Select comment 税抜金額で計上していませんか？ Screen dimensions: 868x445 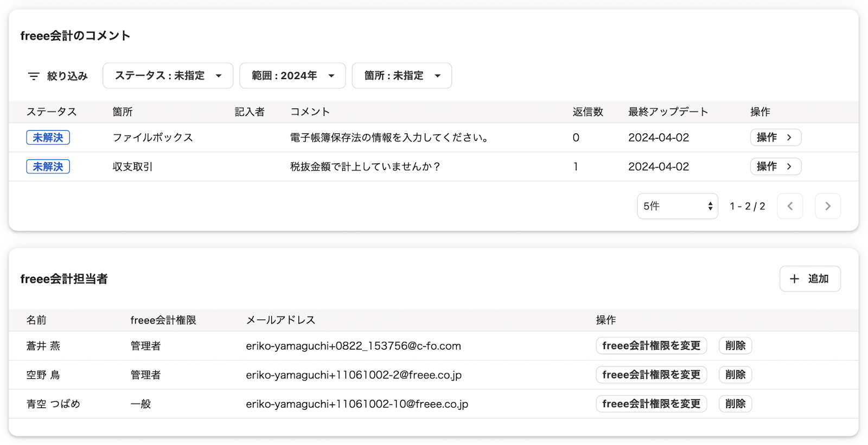tap(365, 166)
